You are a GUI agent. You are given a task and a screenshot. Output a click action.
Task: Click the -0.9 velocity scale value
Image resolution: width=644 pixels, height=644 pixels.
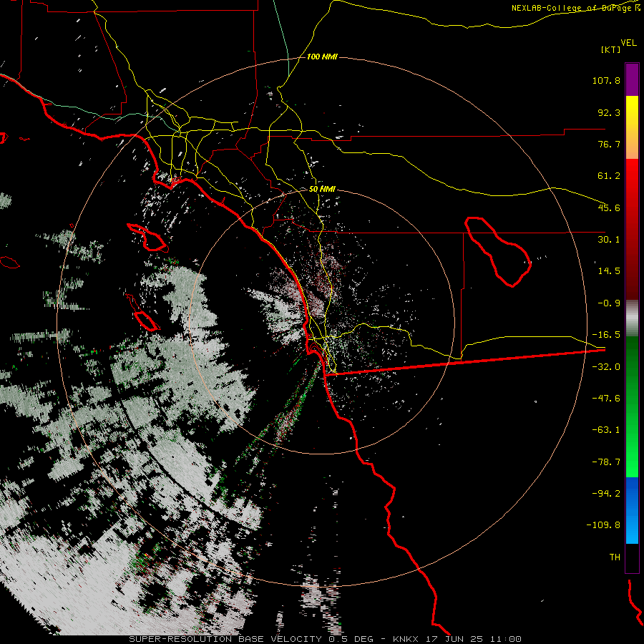(x=609, y=303)
